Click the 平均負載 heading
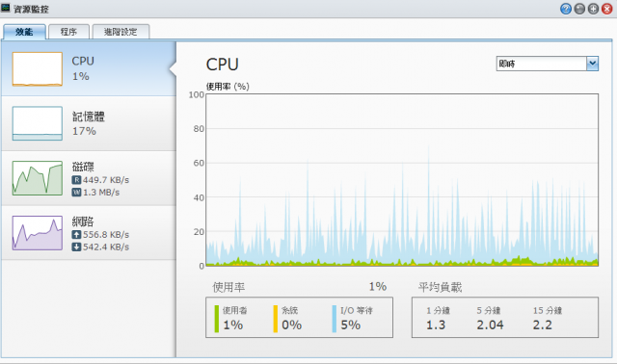The image size is (617, 364). click(x=440, y=287)
